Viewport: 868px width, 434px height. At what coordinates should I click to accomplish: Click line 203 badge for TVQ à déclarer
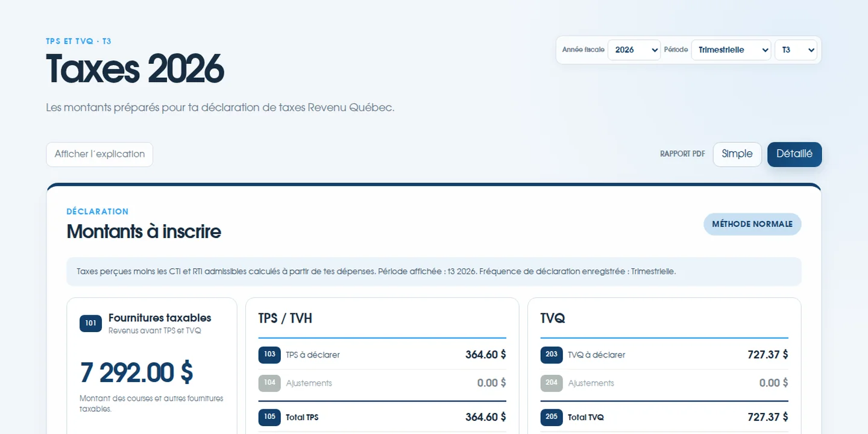(x=552, y=355)
